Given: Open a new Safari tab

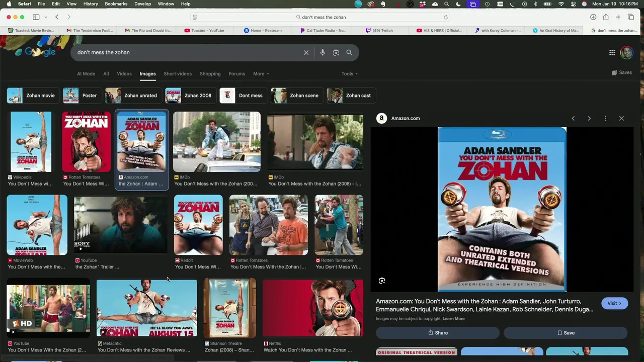Looking at the screenshot, I should coord(618,17).
